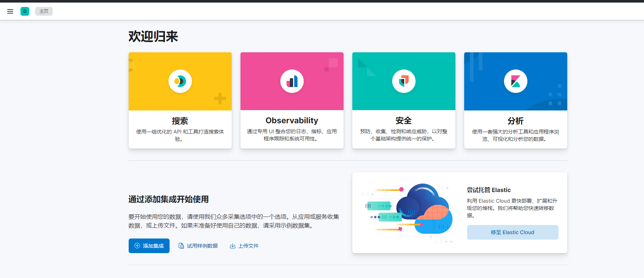Open the Observability card title
This screenshot has width=644, height=278.
click(x=292, y=120)
